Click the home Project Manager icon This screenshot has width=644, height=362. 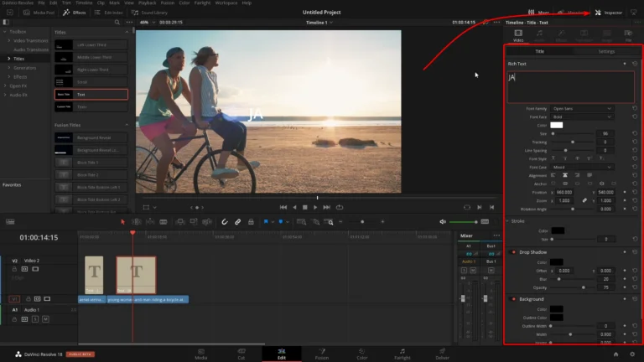(615, 354)
